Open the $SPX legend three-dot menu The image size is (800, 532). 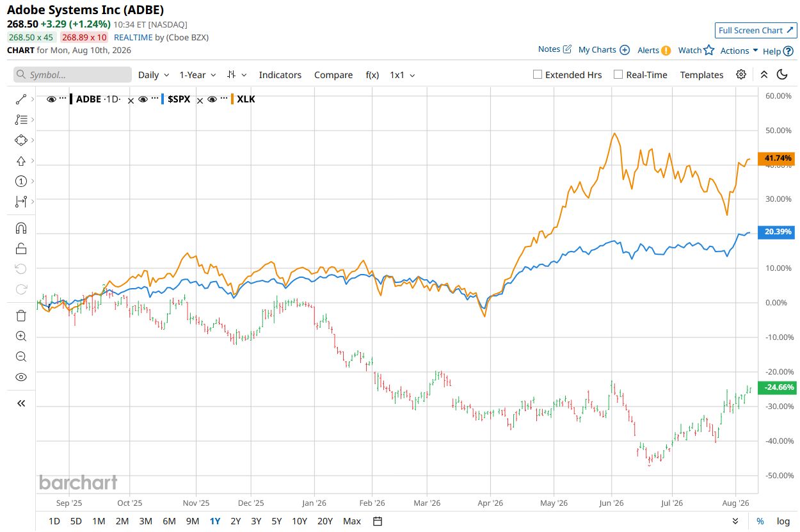[154, 99]
